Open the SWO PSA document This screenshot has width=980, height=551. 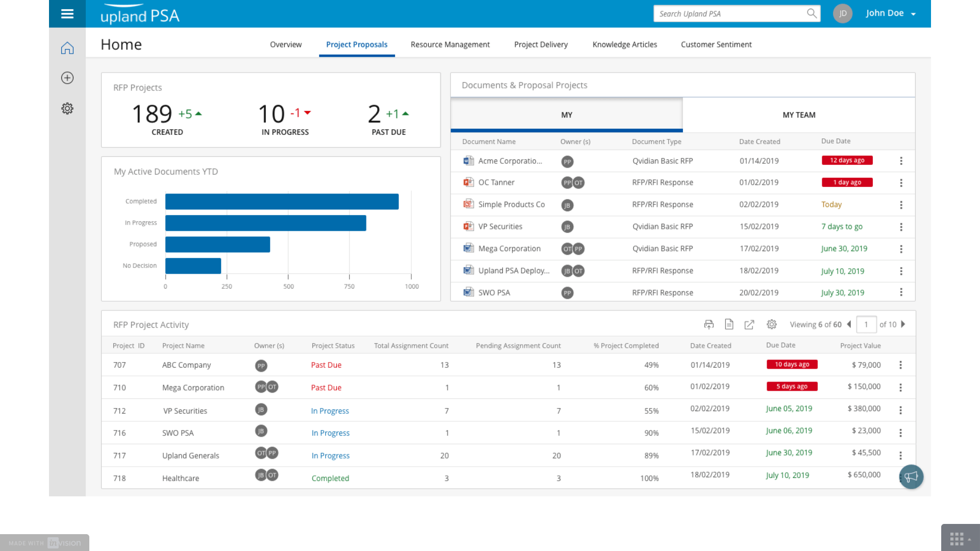click(x=494, y=293)
